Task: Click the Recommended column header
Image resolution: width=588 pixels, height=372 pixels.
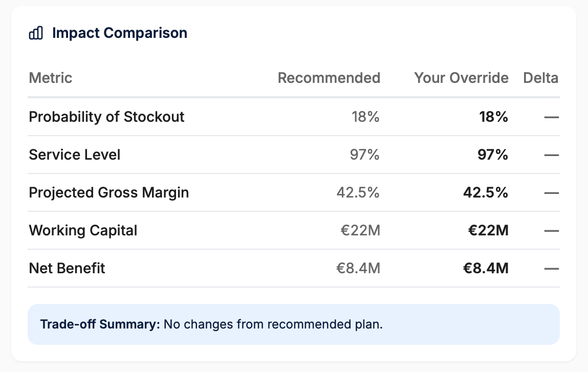Action: (x=329, y=78)
